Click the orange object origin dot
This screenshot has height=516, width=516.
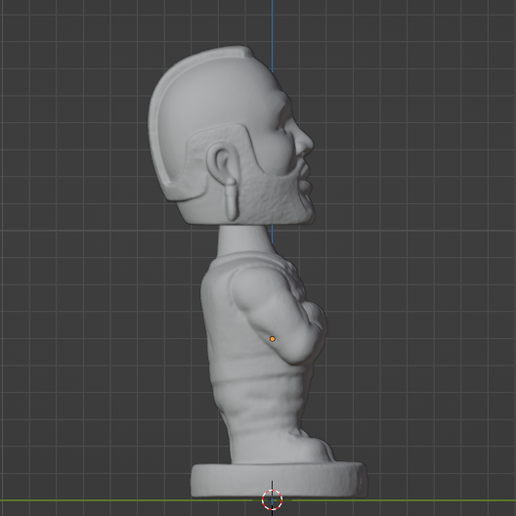point(272,339)
